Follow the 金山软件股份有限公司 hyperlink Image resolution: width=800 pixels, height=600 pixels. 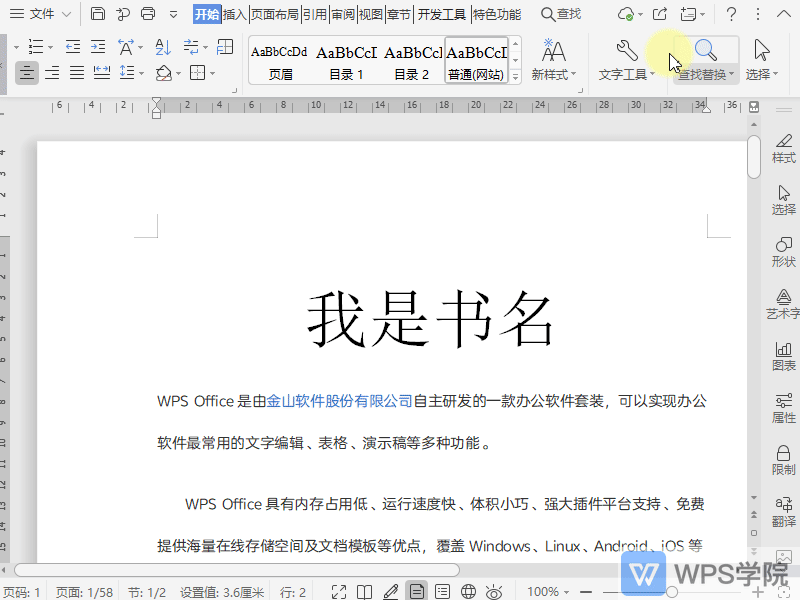pyautogui.click(x=339, y=401)
